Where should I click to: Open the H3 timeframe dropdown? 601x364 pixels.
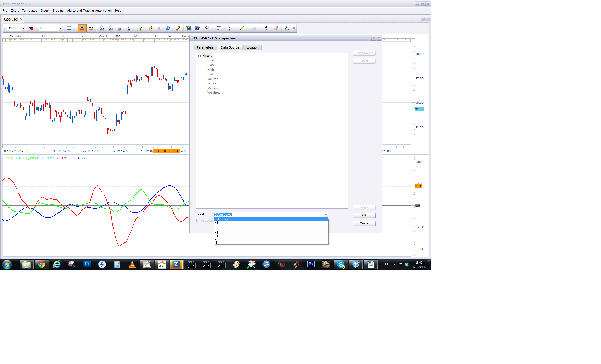click(x=60, y=28)
